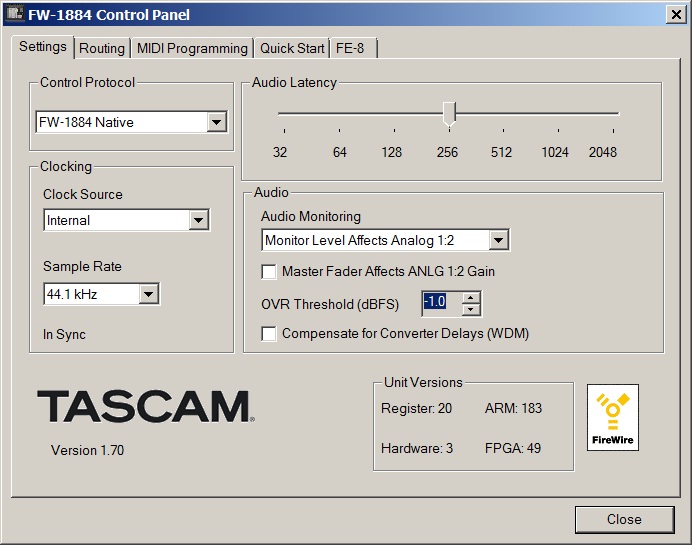Click the OVR Threshold (dBFS) label
Screen dimensions: 692x545
[330, 304]
